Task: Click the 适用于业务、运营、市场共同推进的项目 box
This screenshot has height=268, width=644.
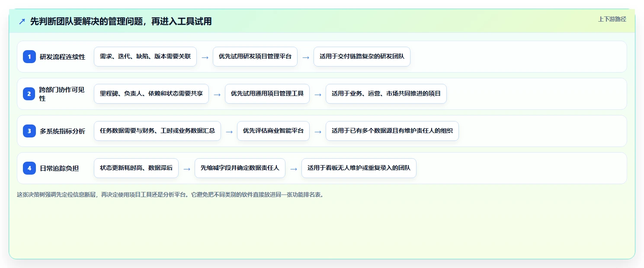Action: [x=386, y=94]
